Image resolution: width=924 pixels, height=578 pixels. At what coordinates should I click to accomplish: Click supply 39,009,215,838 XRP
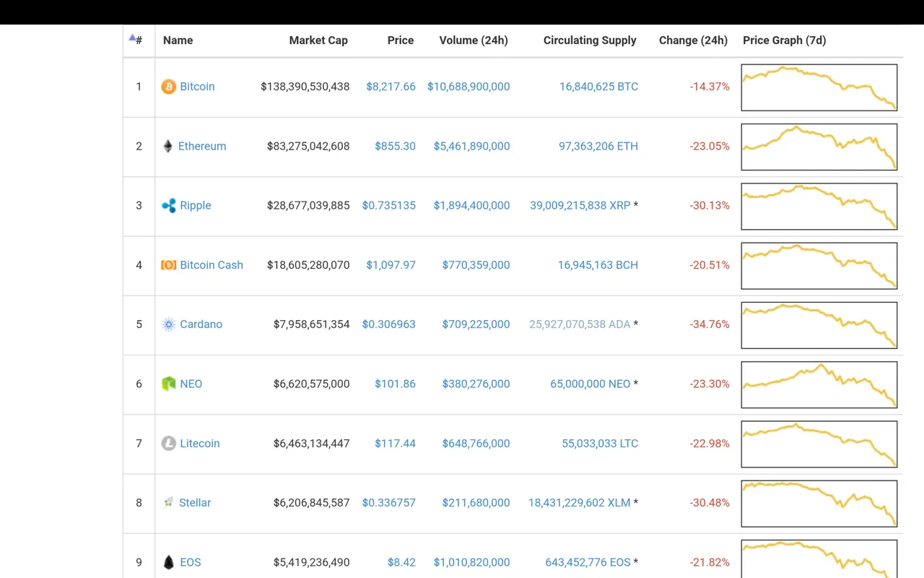(580, 206)
